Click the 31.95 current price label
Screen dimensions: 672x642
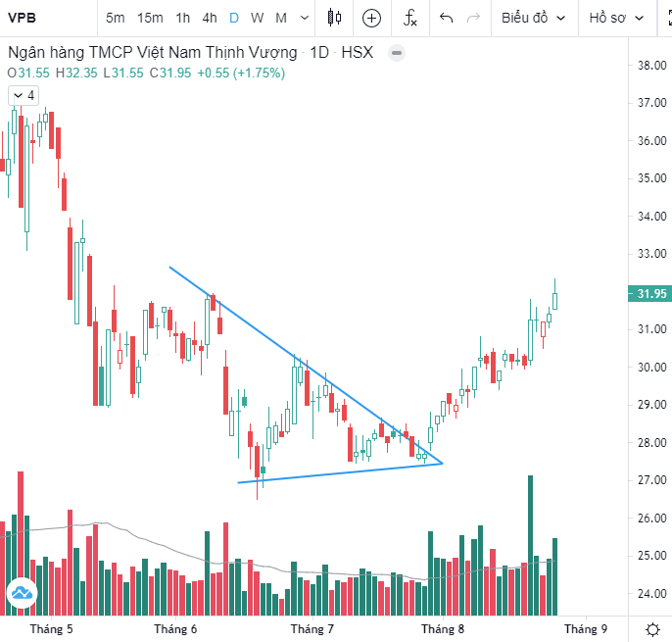click(x=650, y=294)
